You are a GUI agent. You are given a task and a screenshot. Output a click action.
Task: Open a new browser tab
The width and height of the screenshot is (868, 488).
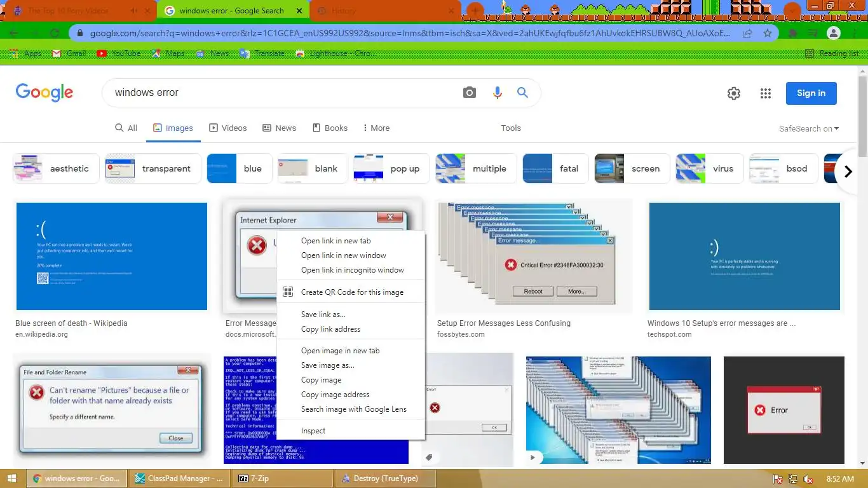click(x=475, y=11)
